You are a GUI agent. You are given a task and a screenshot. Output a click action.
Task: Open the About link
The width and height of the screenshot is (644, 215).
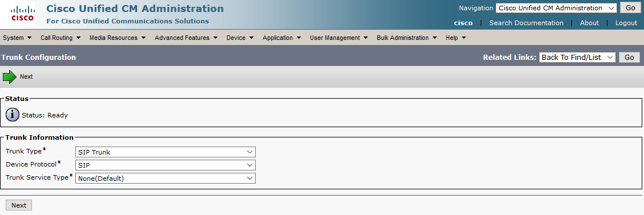[589, 23]
